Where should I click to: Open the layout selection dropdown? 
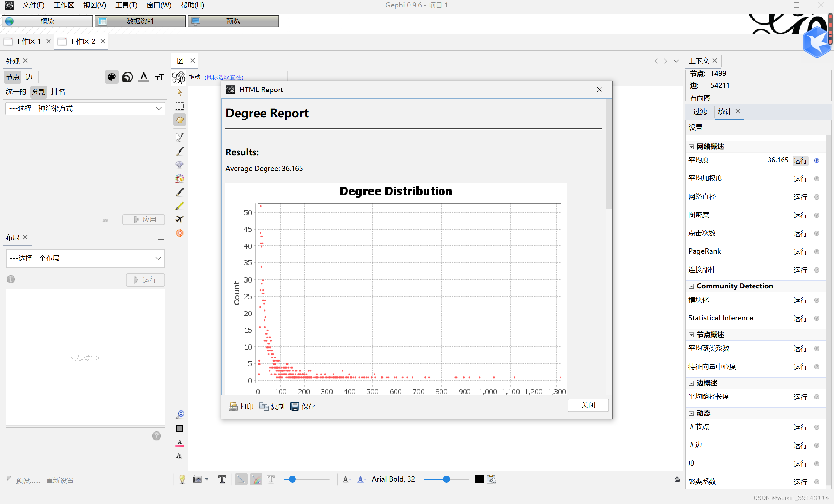pos(85,258)
